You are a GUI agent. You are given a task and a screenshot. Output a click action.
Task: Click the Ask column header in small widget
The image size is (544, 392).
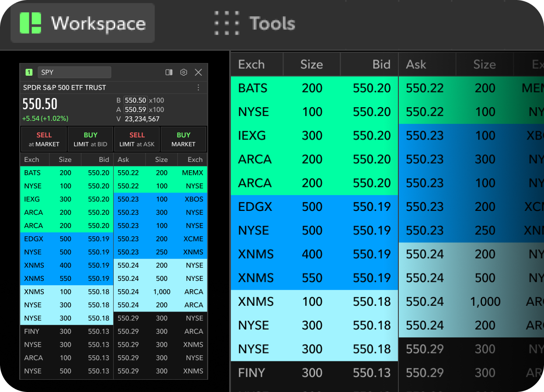[123, 160]
